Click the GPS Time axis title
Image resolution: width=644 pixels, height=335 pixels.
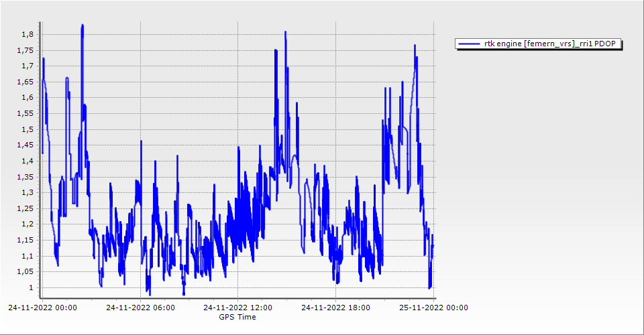click(237, 317)
